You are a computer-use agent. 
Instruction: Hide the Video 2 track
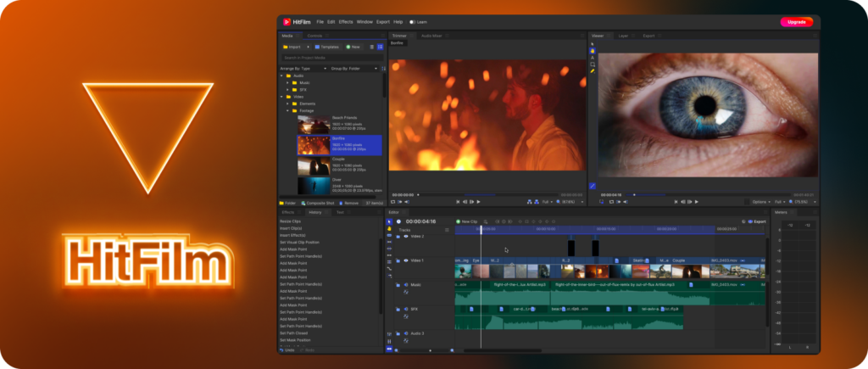(406, 237)
